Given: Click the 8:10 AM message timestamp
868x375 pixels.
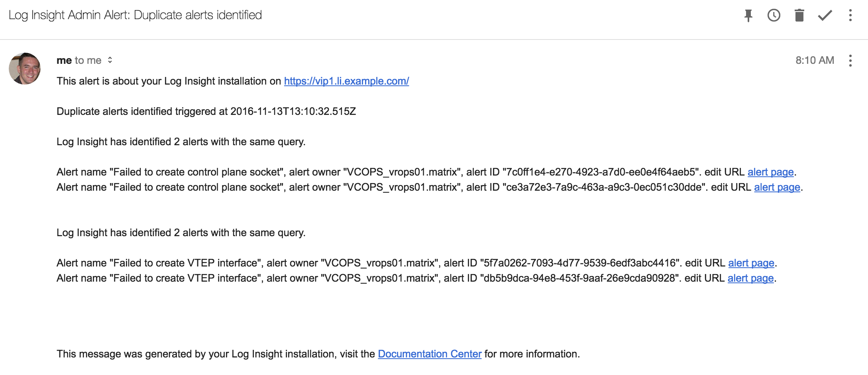Looking at the screenshot, I should pos(815,60).
